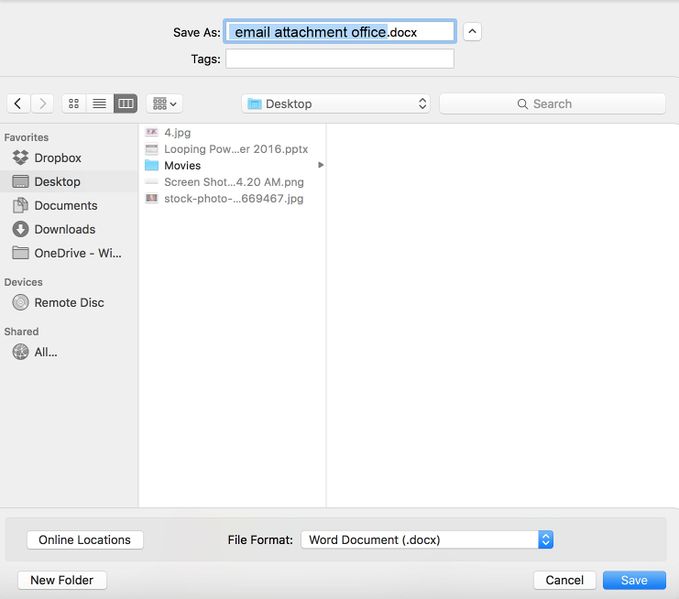Select Dropbox in the Favorites sidebar
679x599 pixels.
coord(57,158)
